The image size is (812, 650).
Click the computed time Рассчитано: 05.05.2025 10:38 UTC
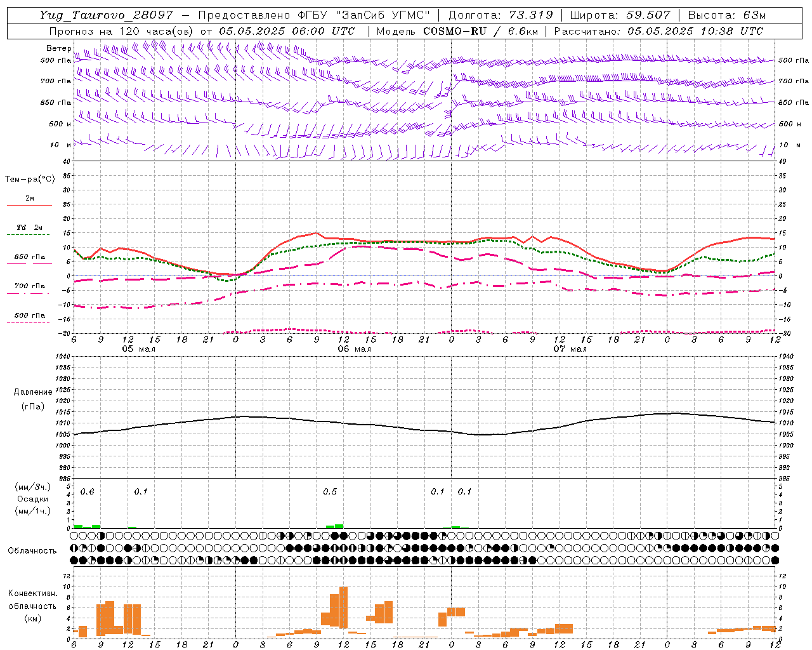658,31
